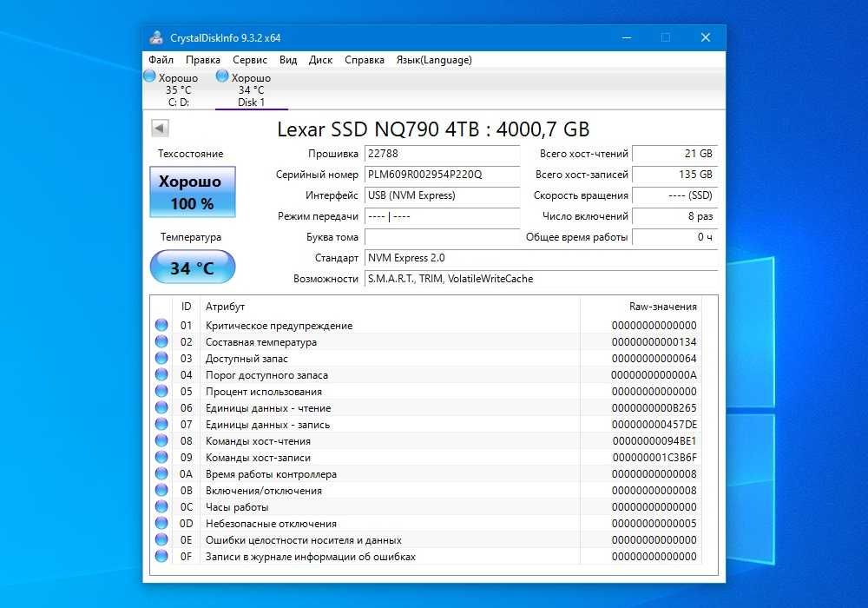Viewport: 868px width, 608px height.
Task: Click blue status orb of attribute 0E
Action: point(161,540)
